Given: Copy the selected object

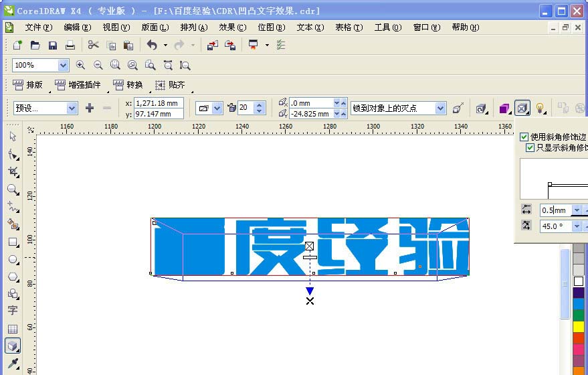Looking at the screenshot, I should pyautogui.click(x=111, y=45).
